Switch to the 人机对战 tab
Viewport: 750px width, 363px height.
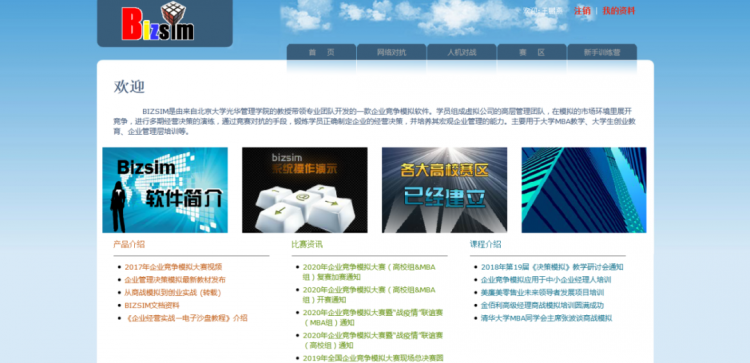pos(462,53)
